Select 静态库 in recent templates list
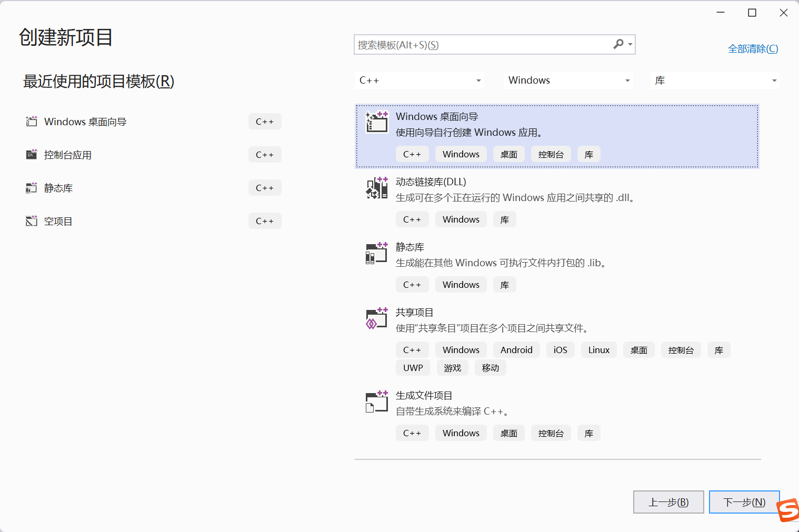This screenshot has width=799, height=532. pyautogui.click(x=153, y=188)
